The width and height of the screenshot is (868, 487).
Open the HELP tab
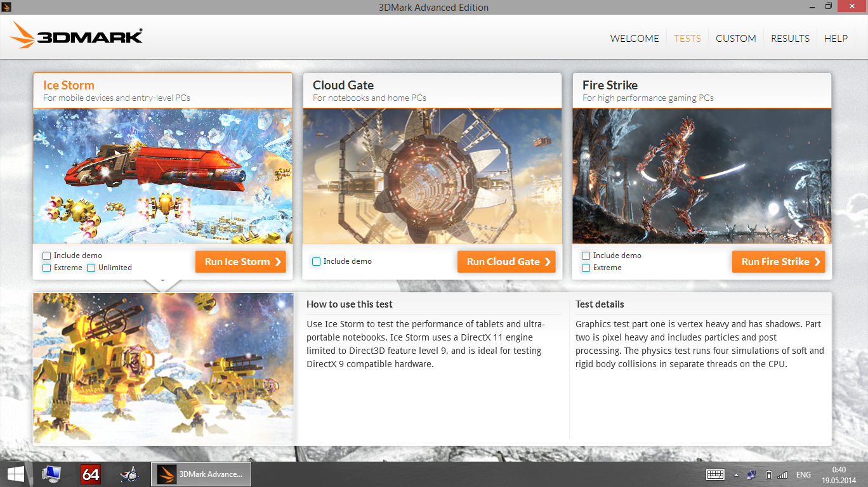coord(836,39)
